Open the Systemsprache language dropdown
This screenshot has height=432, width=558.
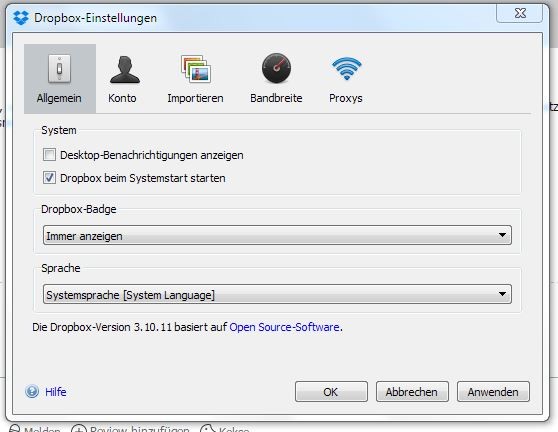click(x=277, y=294)
